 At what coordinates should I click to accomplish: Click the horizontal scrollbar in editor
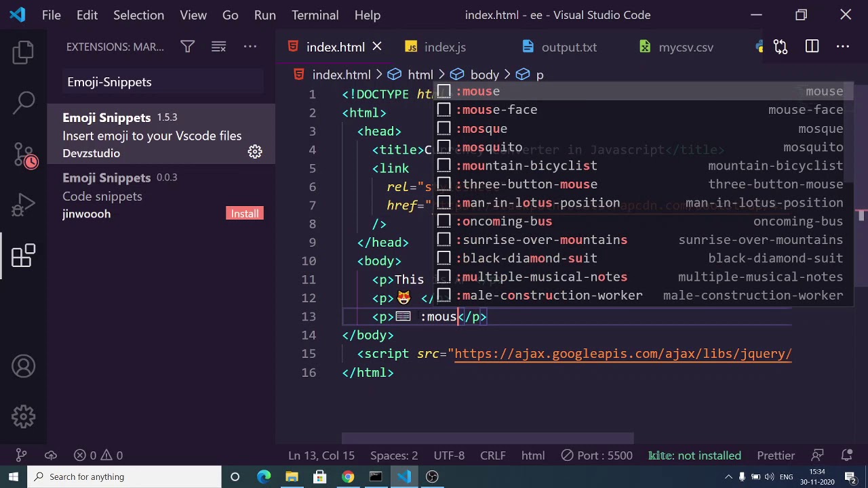(487, 439)
